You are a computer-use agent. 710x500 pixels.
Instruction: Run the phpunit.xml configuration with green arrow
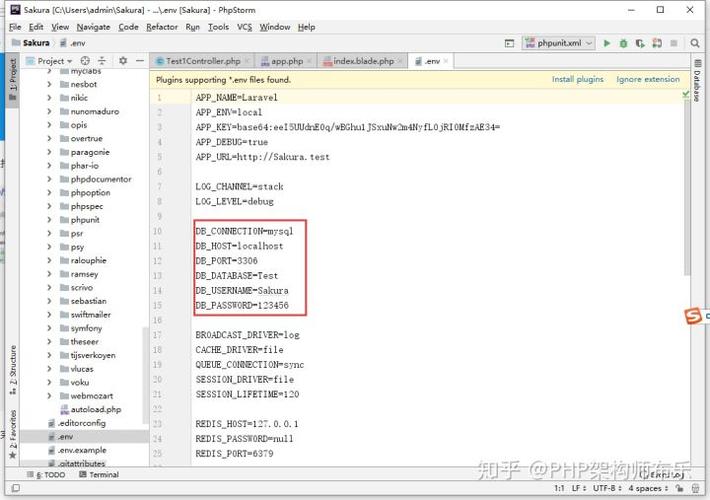tap(607, 43)
